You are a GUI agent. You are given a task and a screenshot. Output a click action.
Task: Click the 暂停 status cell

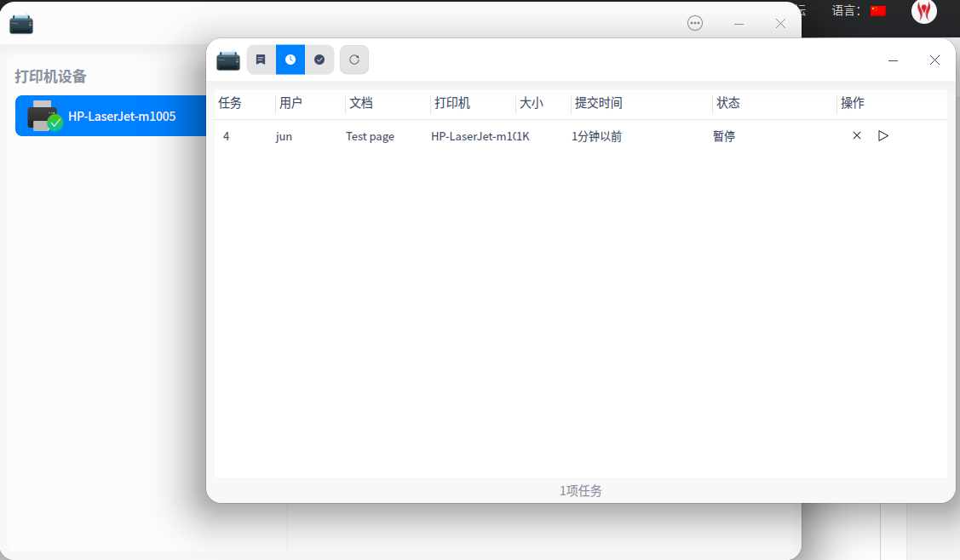coord(724,136)
